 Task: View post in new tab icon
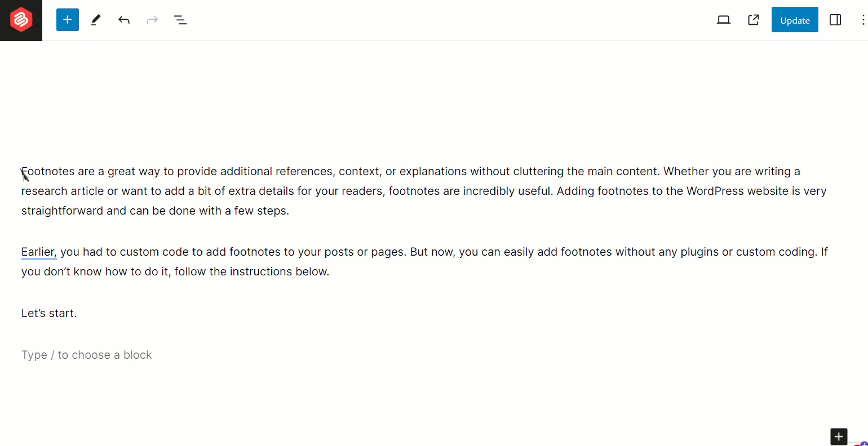tap(754, 20)
